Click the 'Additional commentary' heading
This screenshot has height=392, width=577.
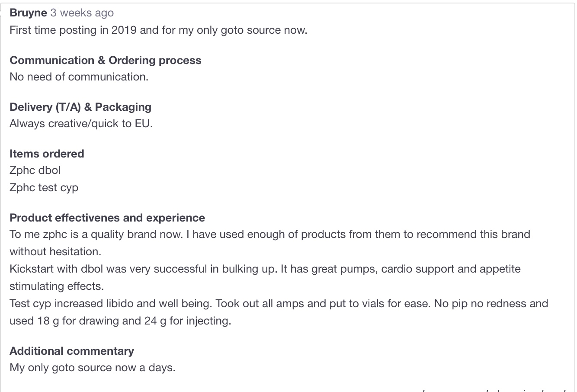(x=71, y=351)
